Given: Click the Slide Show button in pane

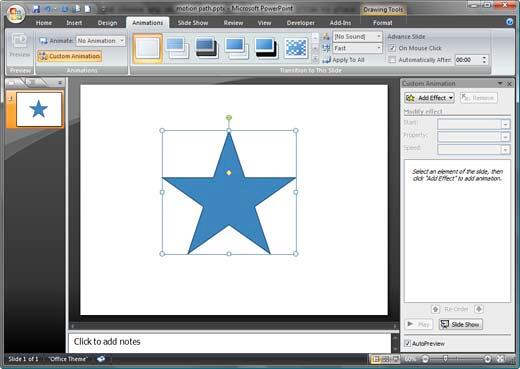Looking at the screenshot, I should [461, 324].
